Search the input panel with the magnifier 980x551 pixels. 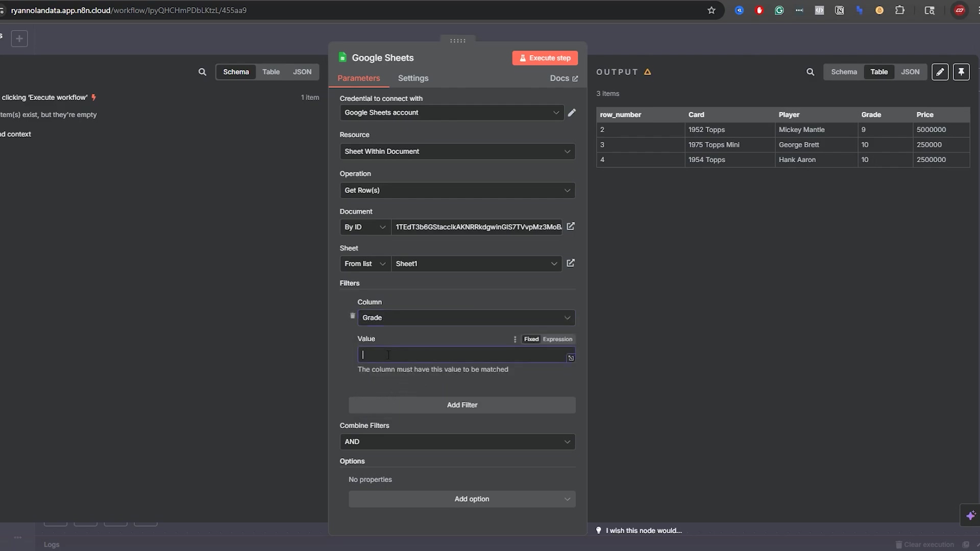coord(202,72)
